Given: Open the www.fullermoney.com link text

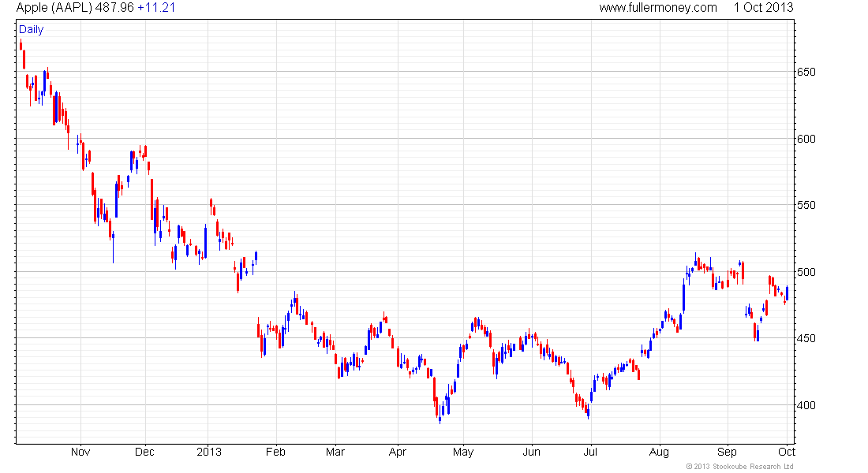Looking at the screenshot, I should 658,8.
